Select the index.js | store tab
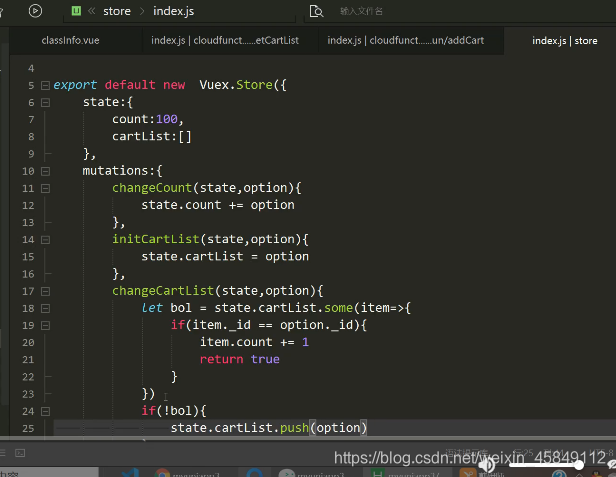This screenshot has height=477, width=616. pyautogui.click(x=565, y=41)
